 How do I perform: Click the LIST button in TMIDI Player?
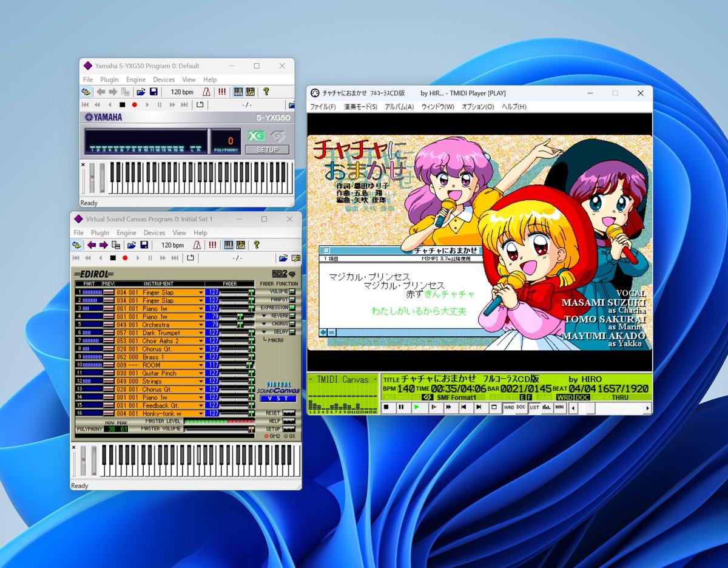click(x=534, y=407)
